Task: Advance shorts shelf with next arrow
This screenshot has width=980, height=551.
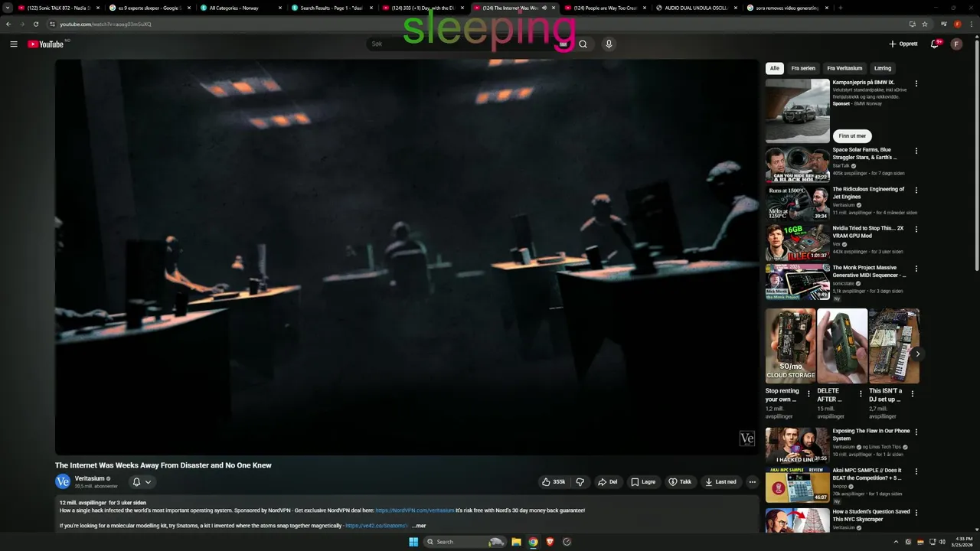Action: pos(917,354)
